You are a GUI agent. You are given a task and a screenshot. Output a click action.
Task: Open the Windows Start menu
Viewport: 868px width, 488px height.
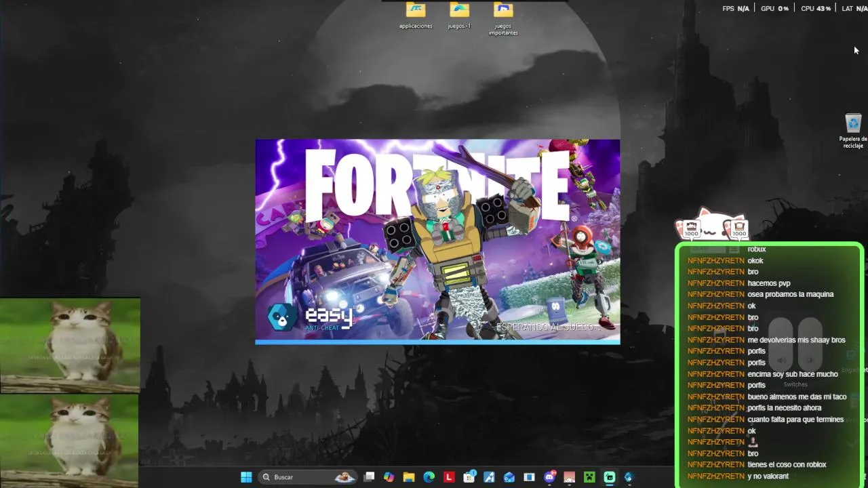point(246,477)
